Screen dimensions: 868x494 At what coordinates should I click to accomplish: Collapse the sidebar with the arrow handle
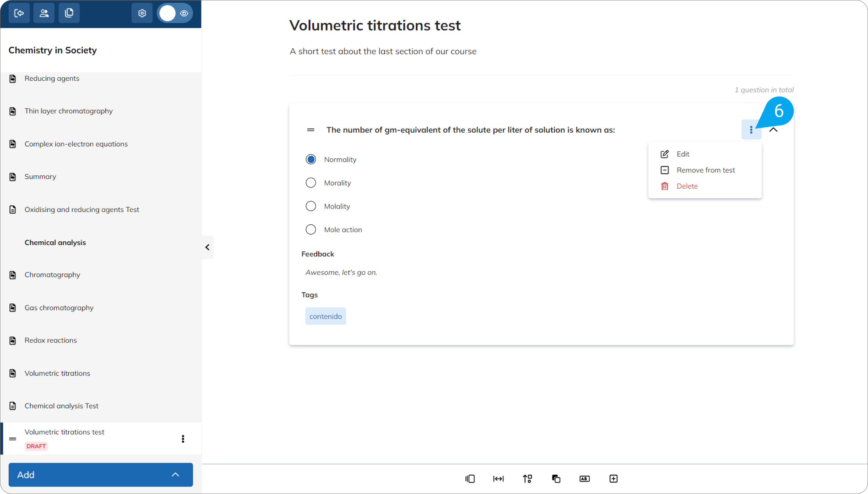207,247
